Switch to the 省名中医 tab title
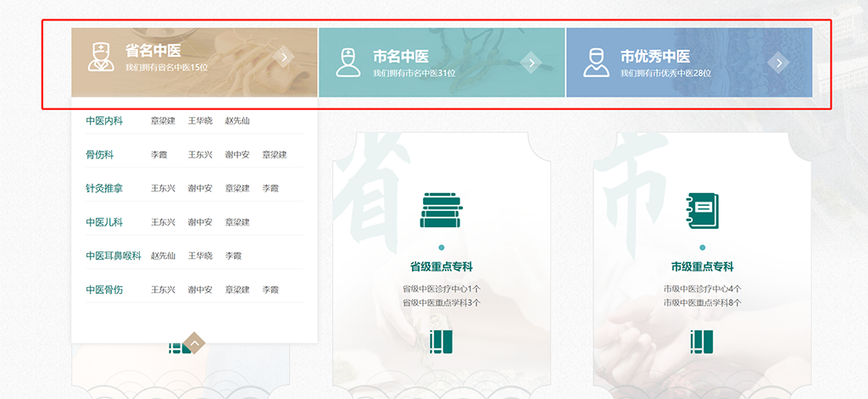868x399 pixels. 153,51
